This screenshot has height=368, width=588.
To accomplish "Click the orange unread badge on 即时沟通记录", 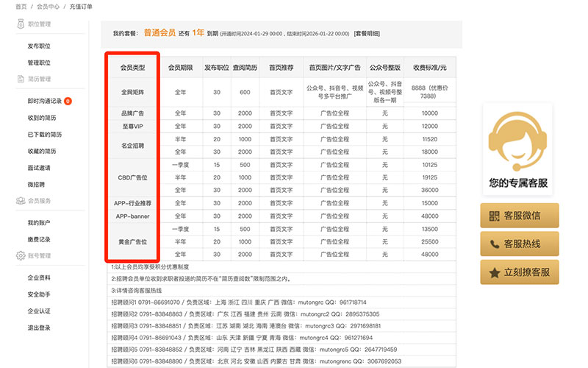I will click(x=68, y=101).
